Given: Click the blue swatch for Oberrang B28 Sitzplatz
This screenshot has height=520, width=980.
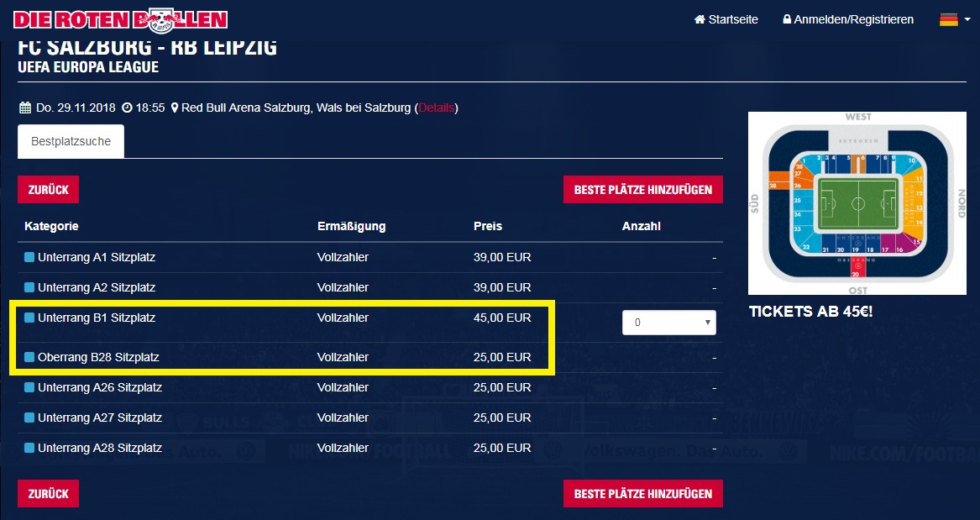Looking at the screenshot, I should point(29,357).
